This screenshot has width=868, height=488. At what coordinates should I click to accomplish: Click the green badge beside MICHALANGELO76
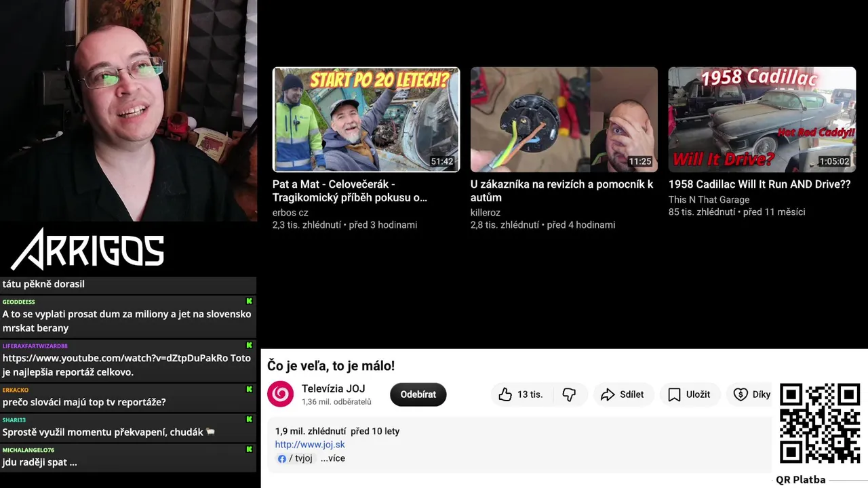point(250,449)
